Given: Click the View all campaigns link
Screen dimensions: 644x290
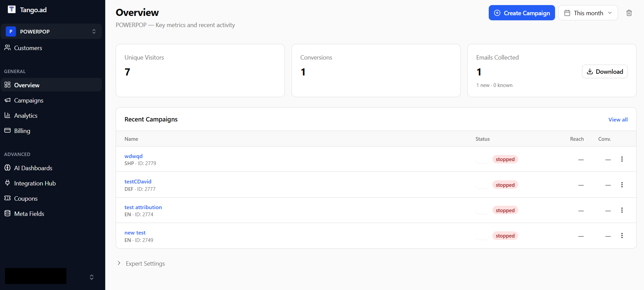Looking at the screenshot, I should (618, 119).
